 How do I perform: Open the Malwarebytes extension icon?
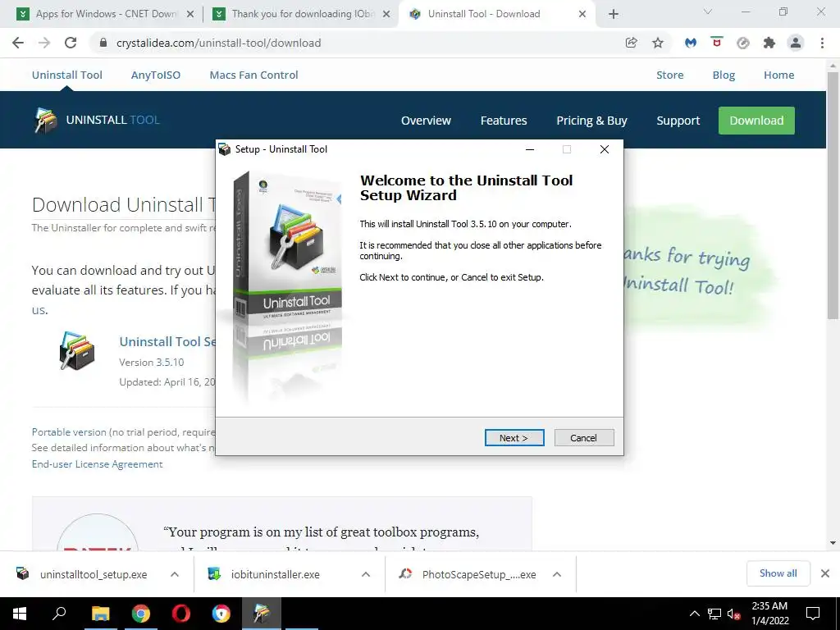click(x=691, y=43)
